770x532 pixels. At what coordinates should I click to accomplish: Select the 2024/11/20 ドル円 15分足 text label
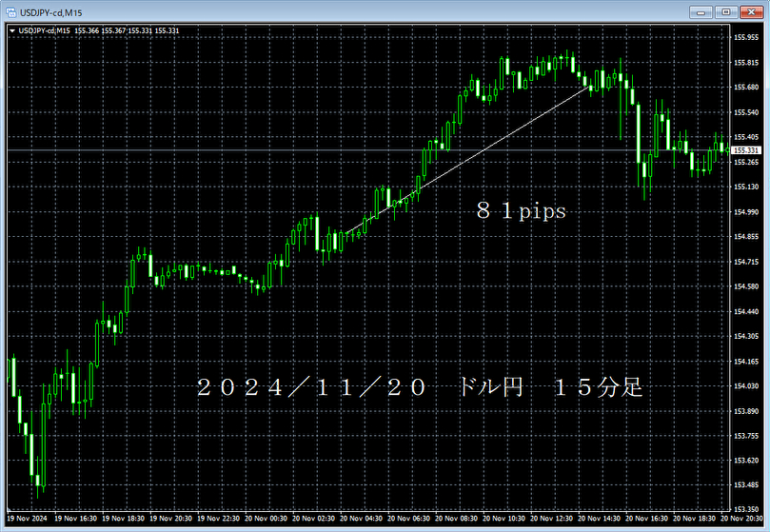pyautogui.click(x=420, y=387)
